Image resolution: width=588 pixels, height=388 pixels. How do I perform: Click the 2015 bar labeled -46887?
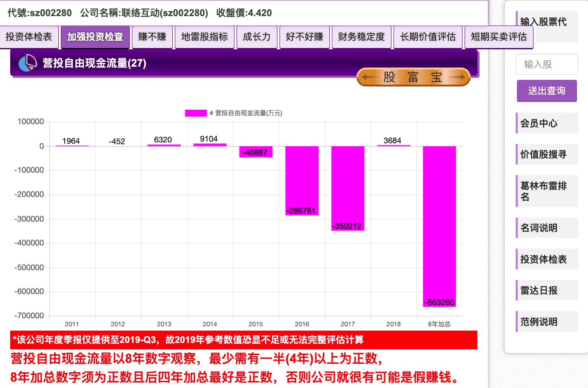click(x=256, y=152)
